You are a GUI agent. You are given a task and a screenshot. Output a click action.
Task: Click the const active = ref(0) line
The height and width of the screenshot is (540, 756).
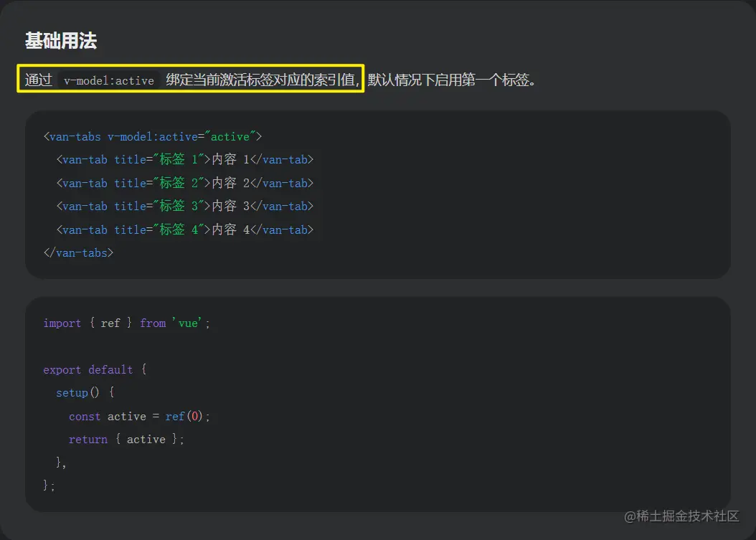point(139,416)
